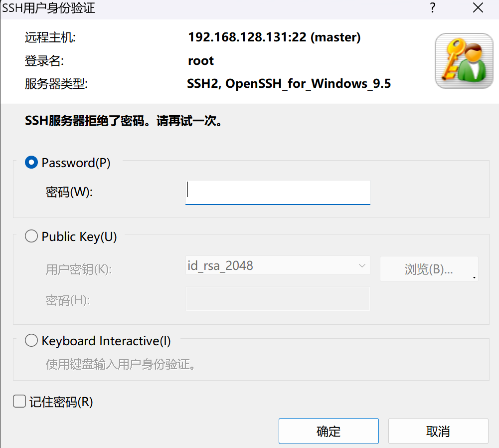Click the dialog close X button
499x448 pixels.
coord(478,8)
